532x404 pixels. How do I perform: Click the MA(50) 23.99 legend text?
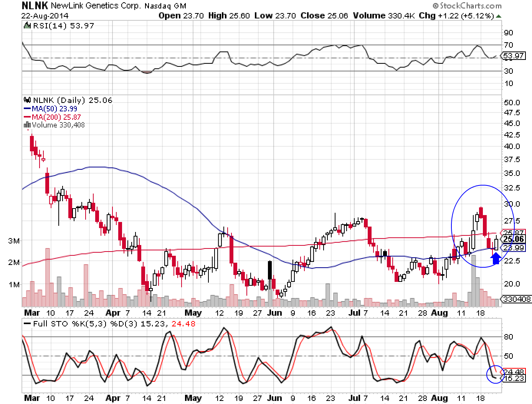point(54,109)
